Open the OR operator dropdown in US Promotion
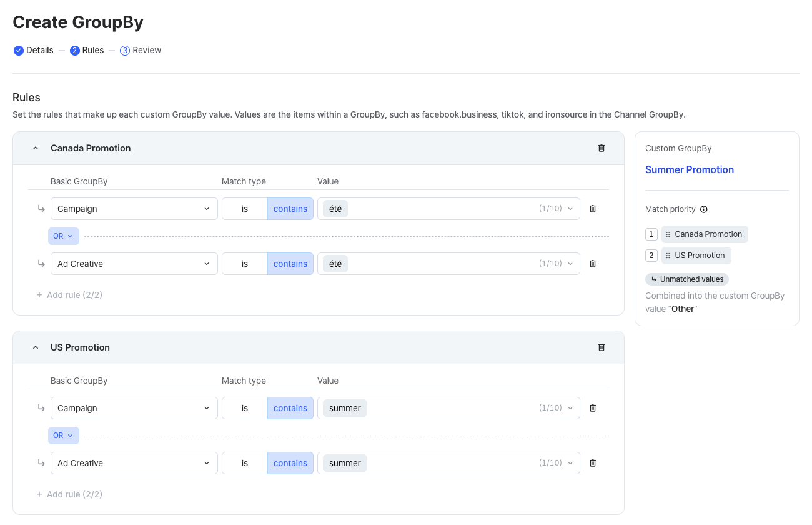812x525 pixels. [64, 436]
